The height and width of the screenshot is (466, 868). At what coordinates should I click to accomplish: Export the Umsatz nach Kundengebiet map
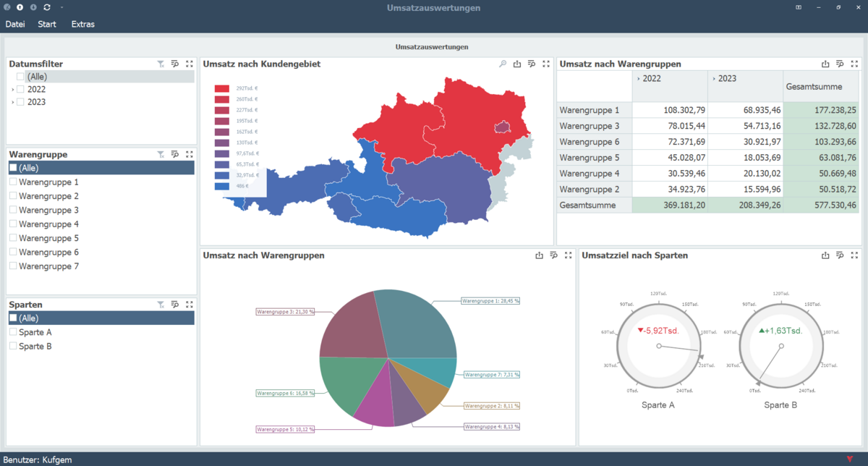(x=517, y=64)
